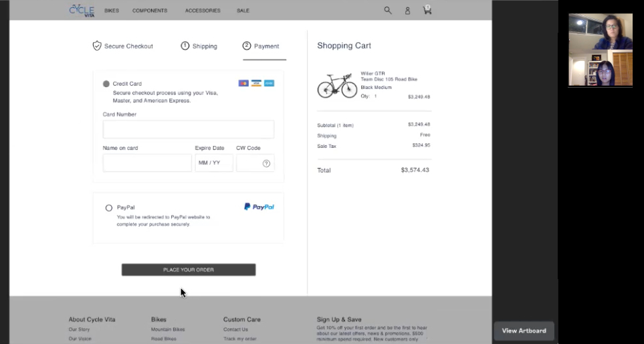Viewport: 644px width, 344px height.
Task: Click the Expire Date MM / YY field
Action: point(214,163)
